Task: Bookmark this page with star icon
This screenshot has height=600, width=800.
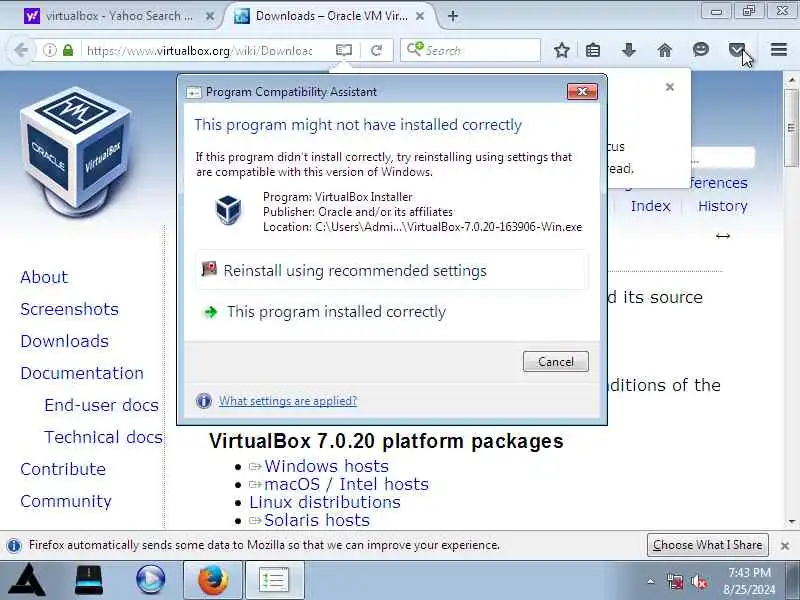Action: (x=562, y=50)
